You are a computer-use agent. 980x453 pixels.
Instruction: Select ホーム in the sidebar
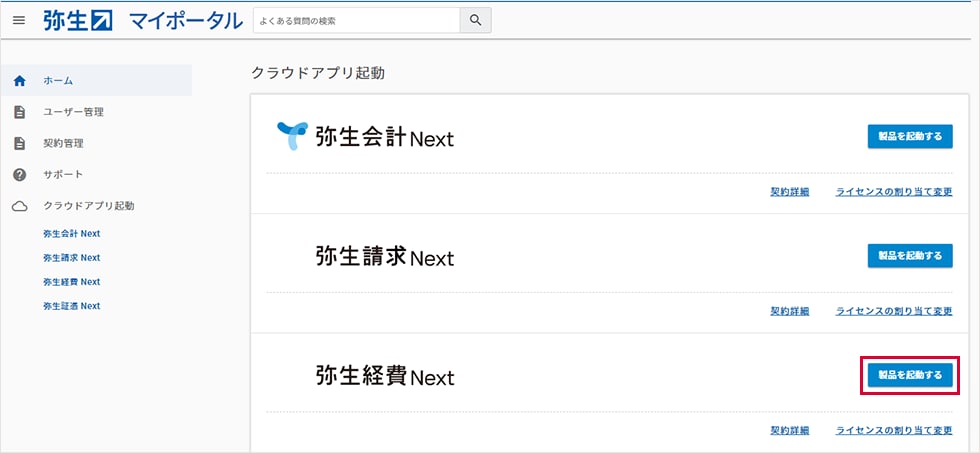click(58, 81)
